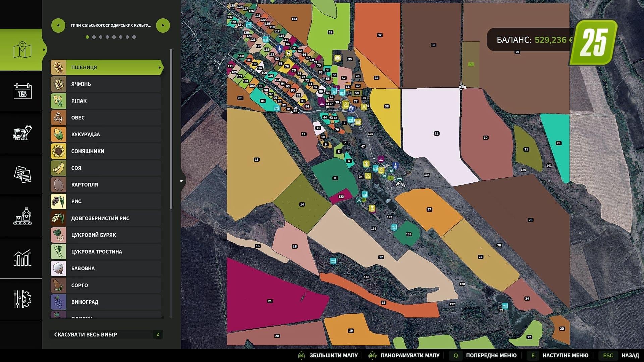Go to the previous map filter page arrow

click(x=58, y=25)
